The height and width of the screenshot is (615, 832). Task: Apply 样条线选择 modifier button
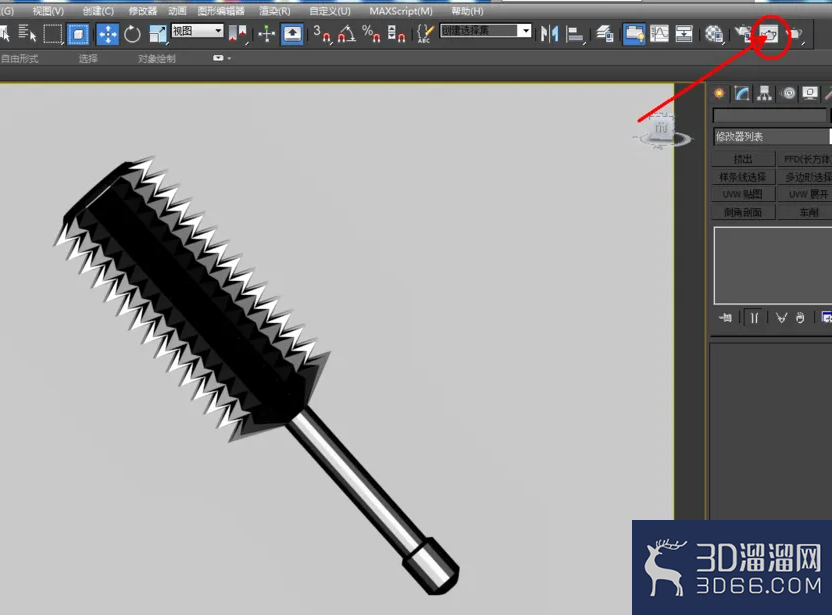[x=743, y=177]
